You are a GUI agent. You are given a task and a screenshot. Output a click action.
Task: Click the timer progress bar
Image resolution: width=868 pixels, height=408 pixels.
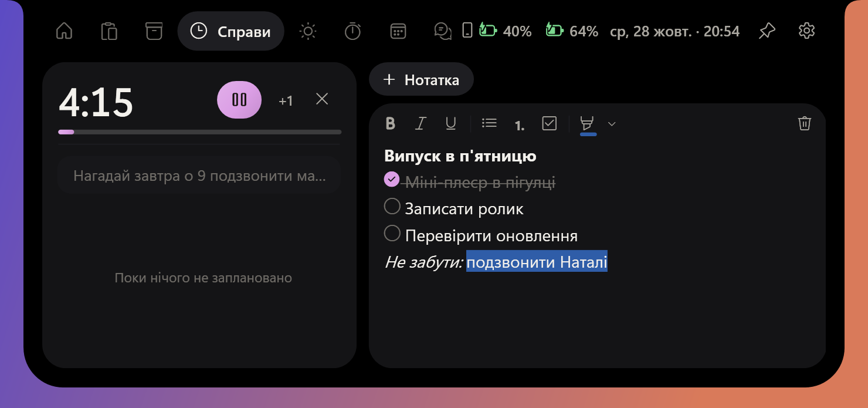200,132
